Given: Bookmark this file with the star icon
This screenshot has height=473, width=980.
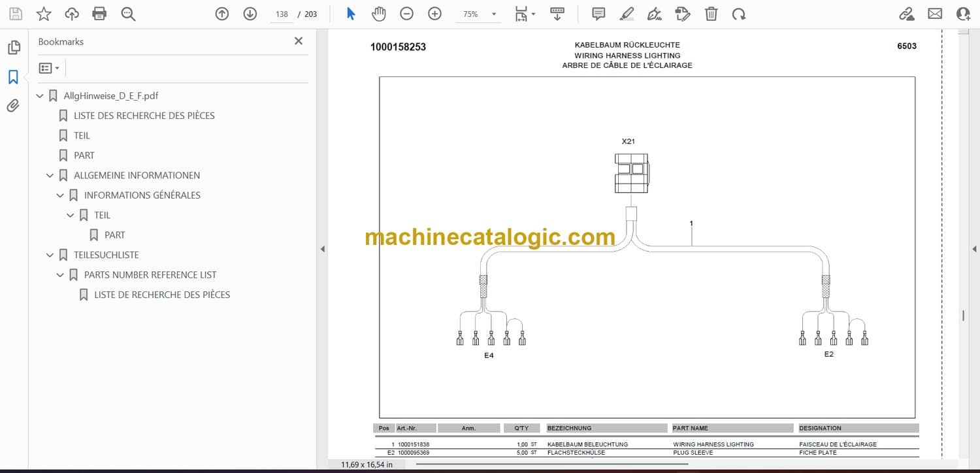Looking at the screenshot, I should [44, 14].
